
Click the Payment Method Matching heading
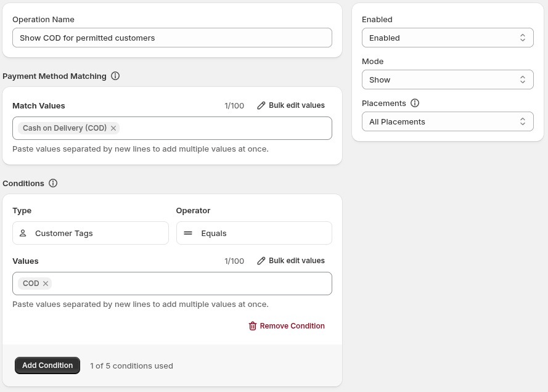(54, 76)
